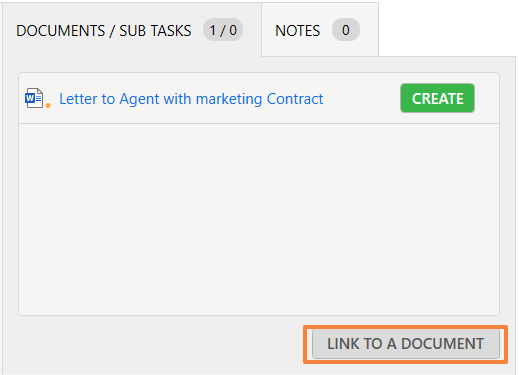Click the empty area of the document list
Screen dimensions: 519x375
pos(259,219)
